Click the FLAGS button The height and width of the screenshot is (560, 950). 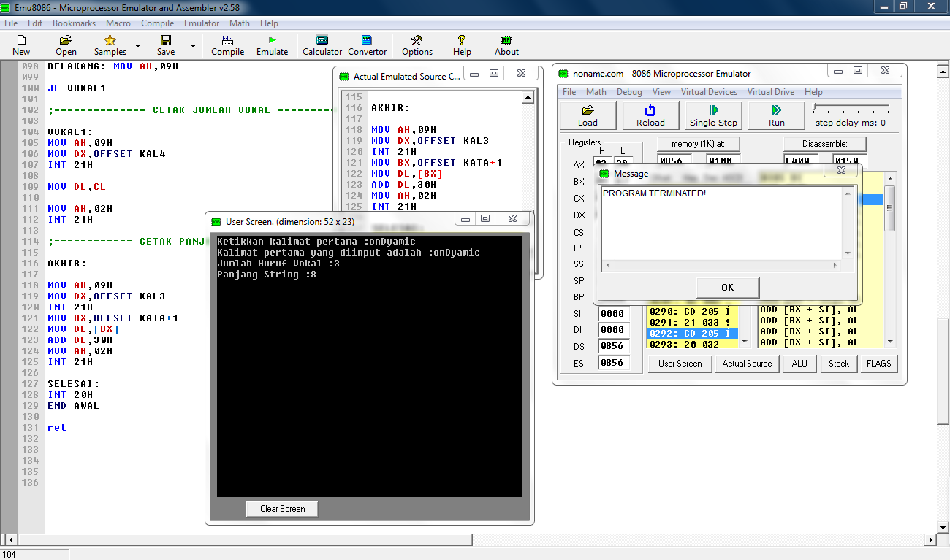pos(878,364)
